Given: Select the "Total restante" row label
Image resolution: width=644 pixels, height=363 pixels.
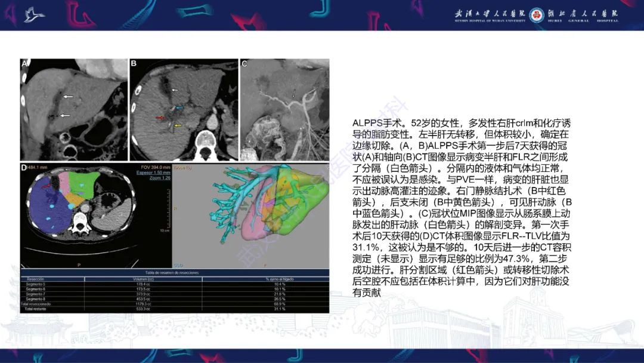Looking at the screenshot, I should click(36, 309).
